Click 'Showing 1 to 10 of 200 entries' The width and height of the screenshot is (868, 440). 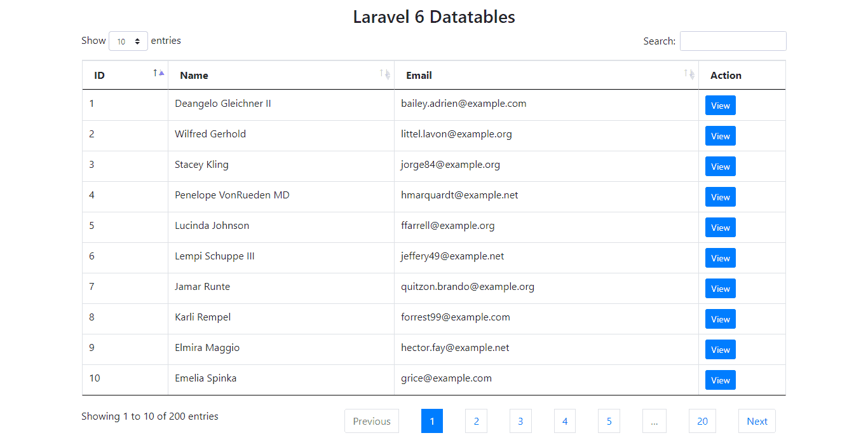150,416
